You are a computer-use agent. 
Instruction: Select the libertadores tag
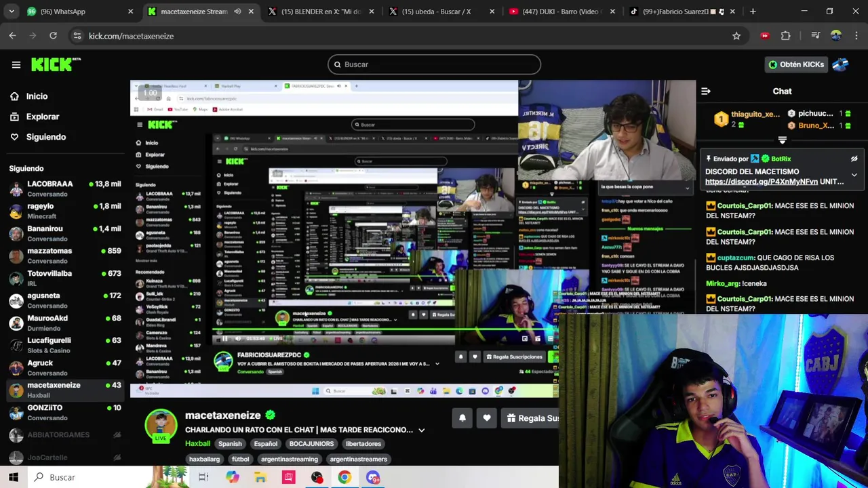tap(363, 444)
